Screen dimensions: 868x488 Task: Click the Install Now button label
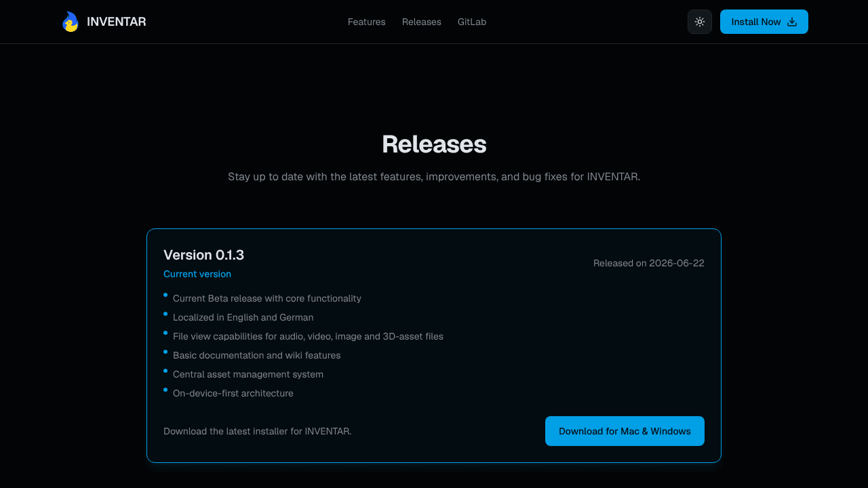[756, 22]
